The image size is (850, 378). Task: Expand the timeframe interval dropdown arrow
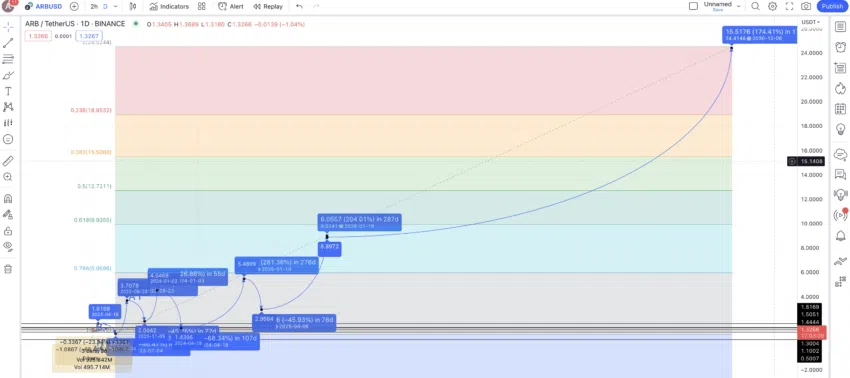115,7
